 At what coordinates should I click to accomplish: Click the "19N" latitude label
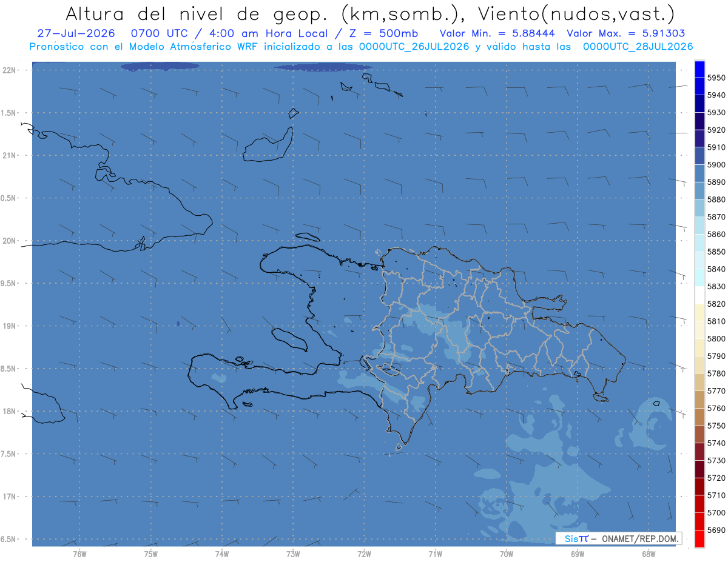click(x=10, y=326)
